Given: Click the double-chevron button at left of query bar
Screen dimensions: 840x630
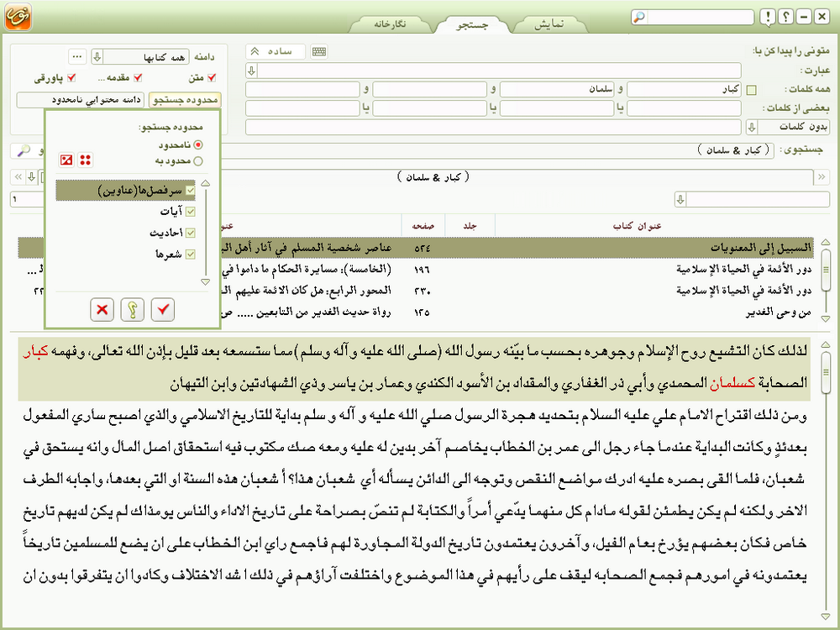Looking at the screenshot, I should pos(18,176).
